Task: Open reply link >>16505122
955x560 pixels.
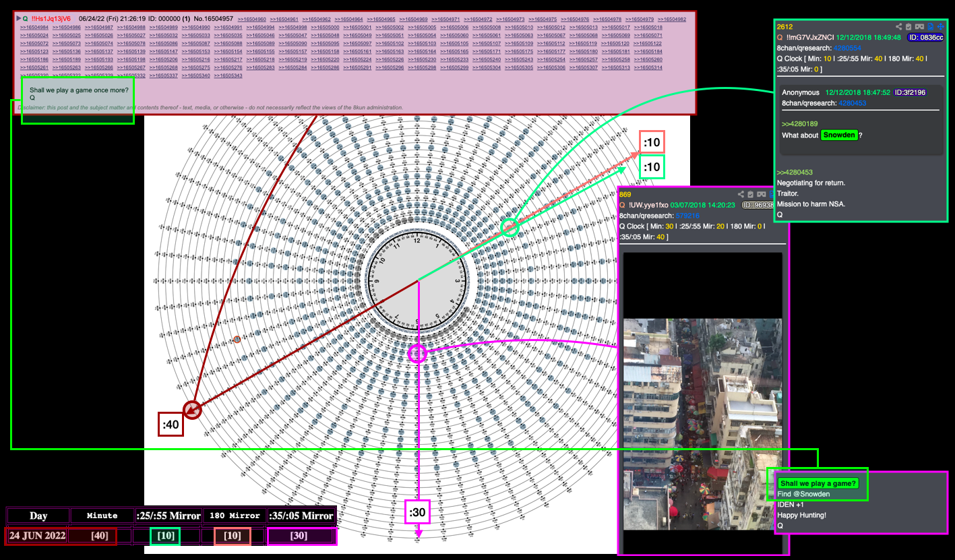Action: click(x=648, y=44)
